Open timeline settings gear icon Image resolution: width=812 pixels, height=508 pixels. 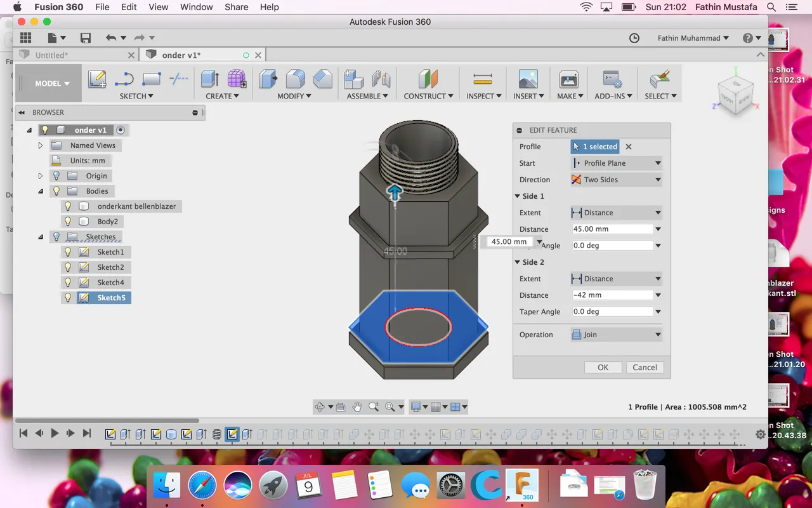pyautogui.click(x=761, y=434)
